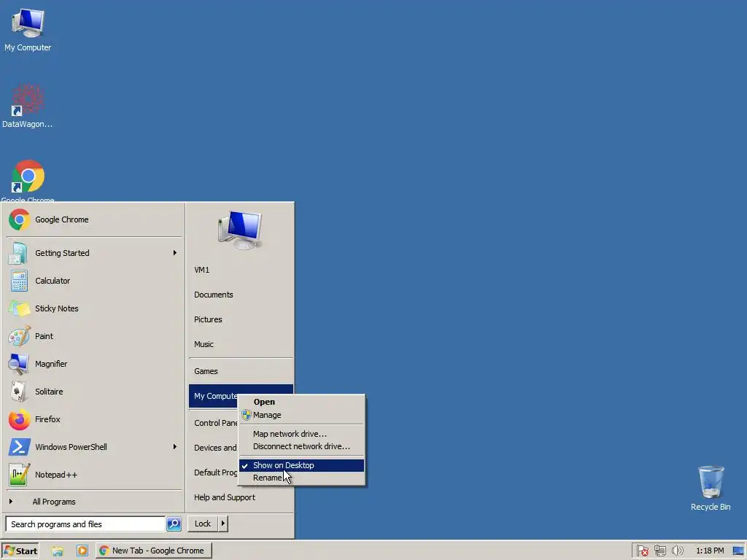This screenshot has height=560, width=747.
Task: Expand All Programs list
Action: click(94, 502)
